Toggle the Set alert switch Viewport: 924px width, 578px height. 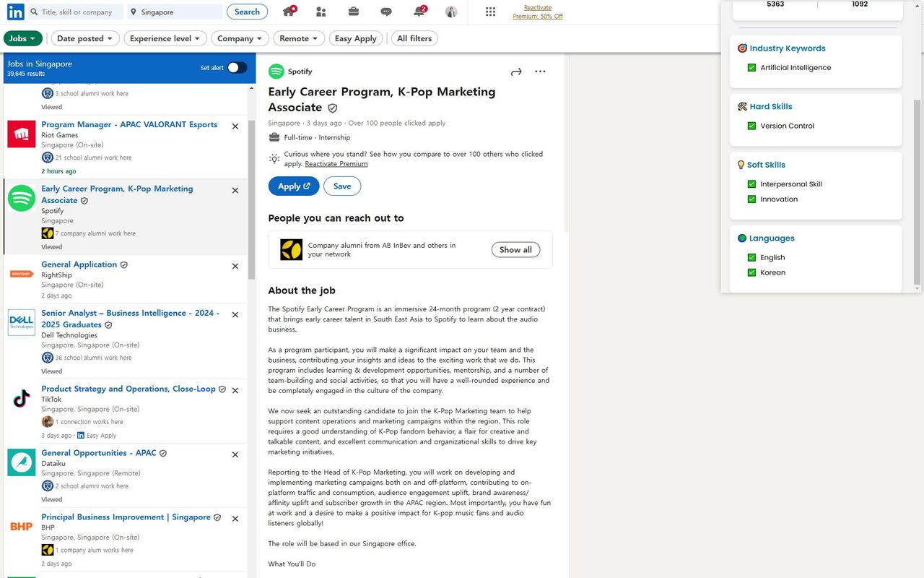237,67
